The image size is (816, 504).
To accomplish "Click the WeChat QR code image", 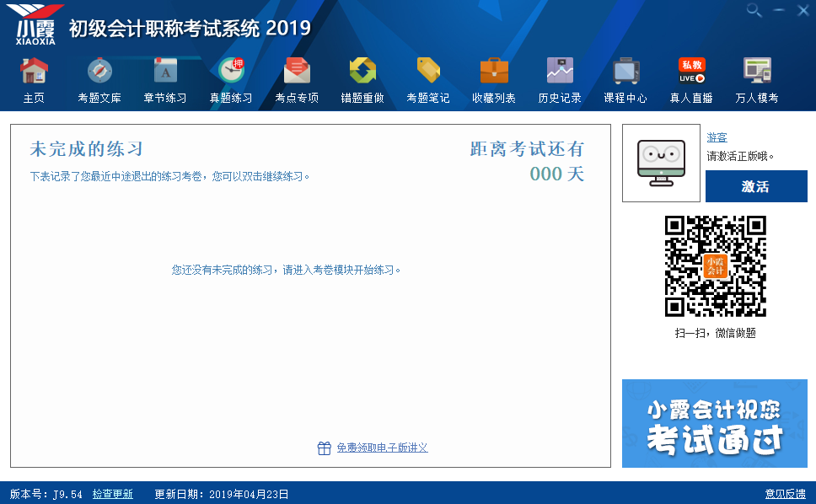I will (715, 266).
